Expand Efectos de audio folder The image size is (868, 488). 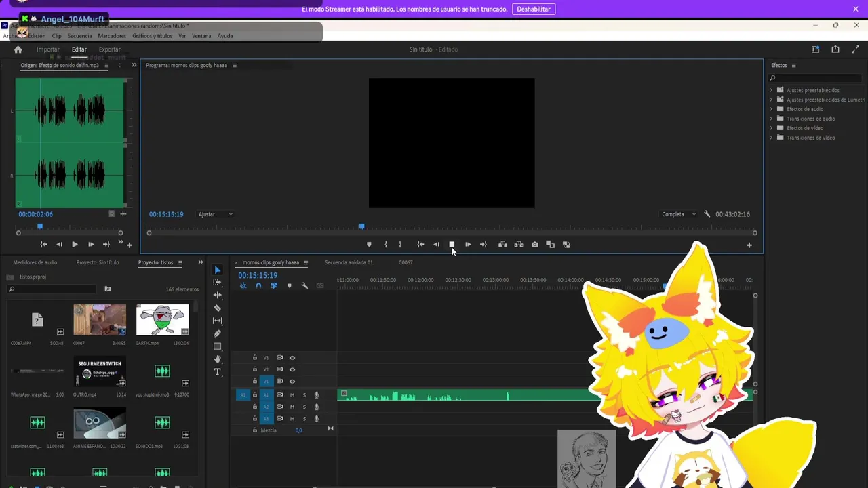coord(771,109)
